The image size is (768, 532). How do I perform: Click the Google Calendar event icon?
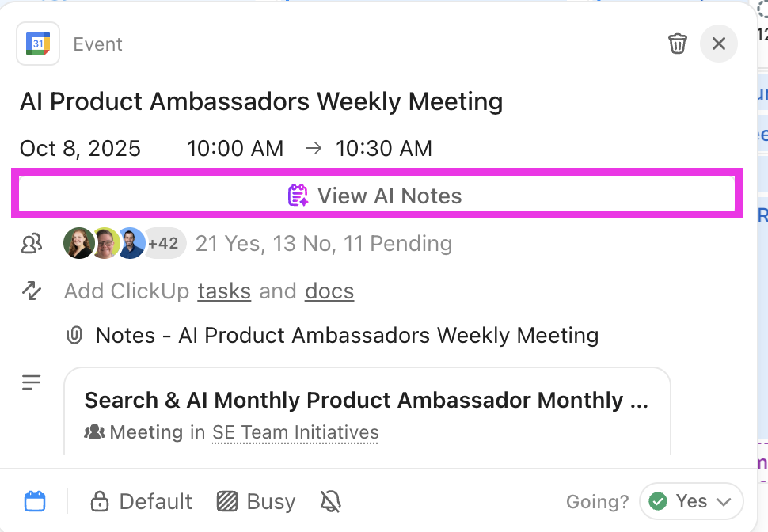click(x=37, y=44)
